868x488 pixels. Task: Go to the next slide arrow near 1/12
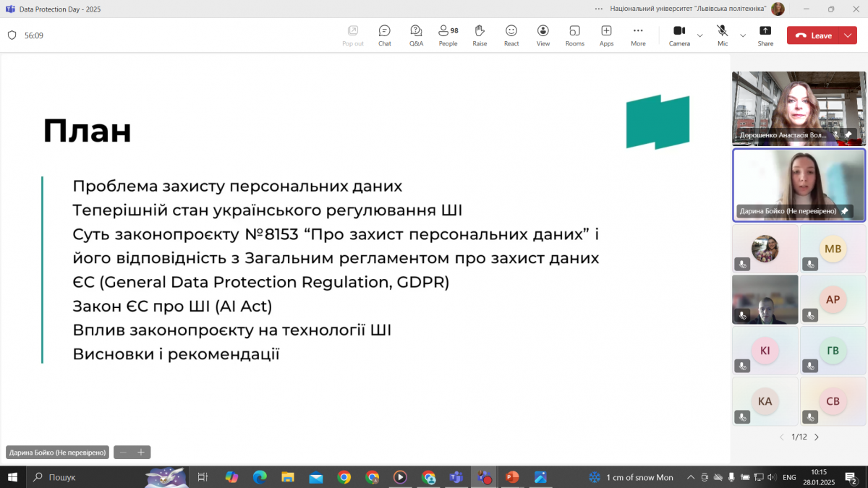(816, 437)
